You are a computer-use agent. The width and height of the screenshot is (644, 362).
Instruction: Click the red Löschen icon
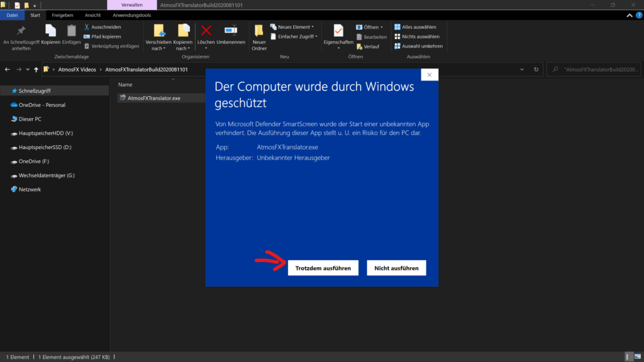pos(206,31)
